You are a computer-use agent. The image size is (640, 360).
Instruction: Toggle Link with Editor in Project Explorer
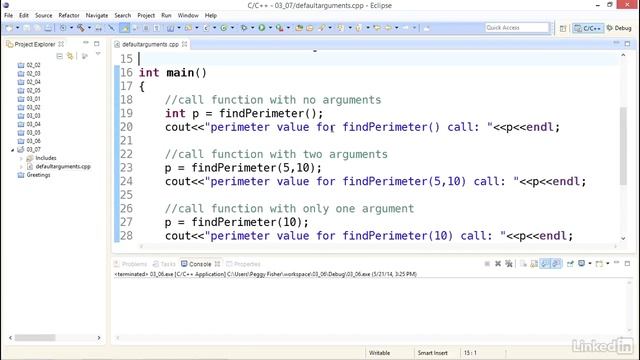[x=70, y=56]
